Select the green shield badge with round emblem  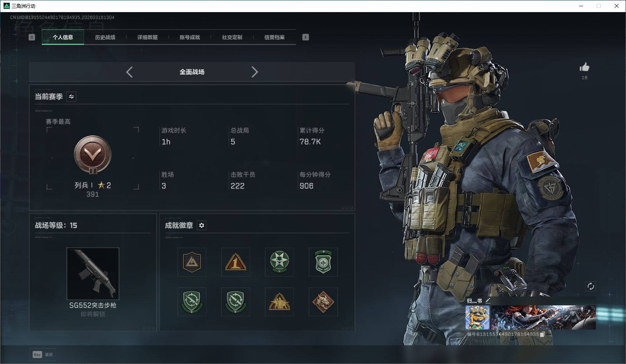tap(323, 262)
